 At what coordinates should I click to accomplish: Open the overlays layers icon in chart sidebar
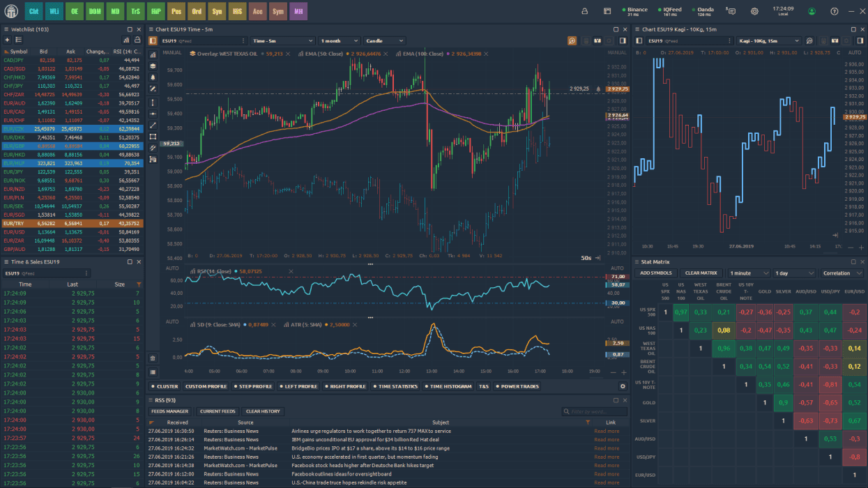point(153,66)
